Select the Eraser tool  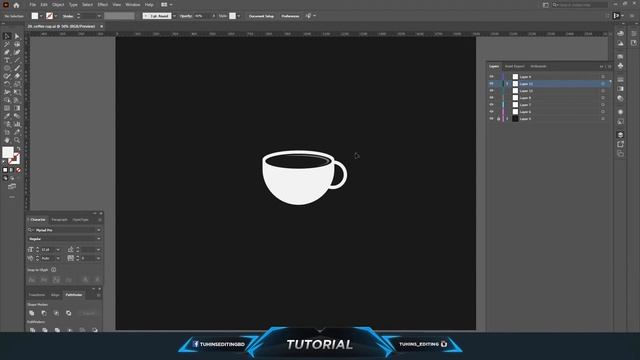coord(17,76)
